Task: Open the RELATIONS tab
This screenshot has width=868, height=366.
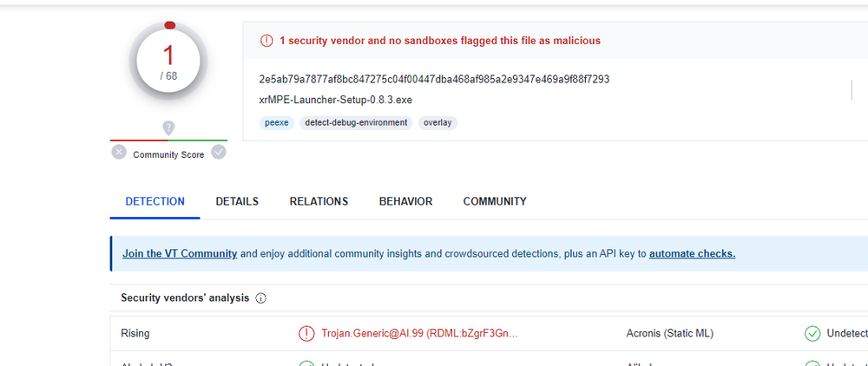Action: (319, 201)
